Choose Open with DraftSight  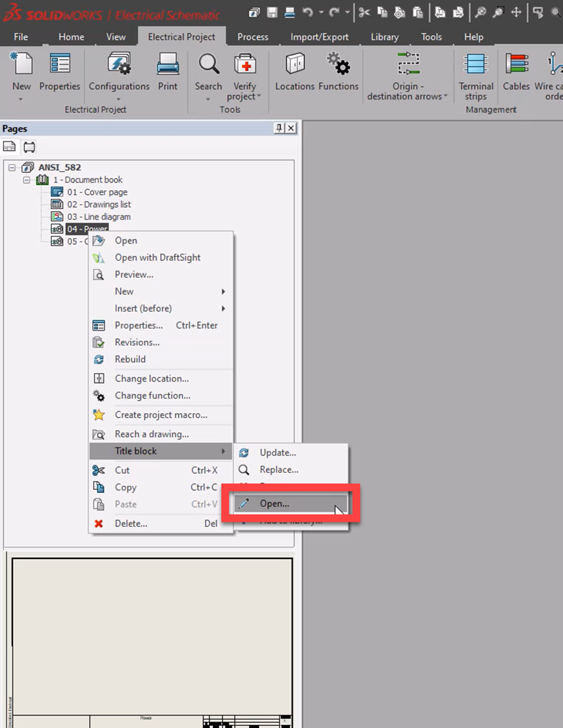161,257
